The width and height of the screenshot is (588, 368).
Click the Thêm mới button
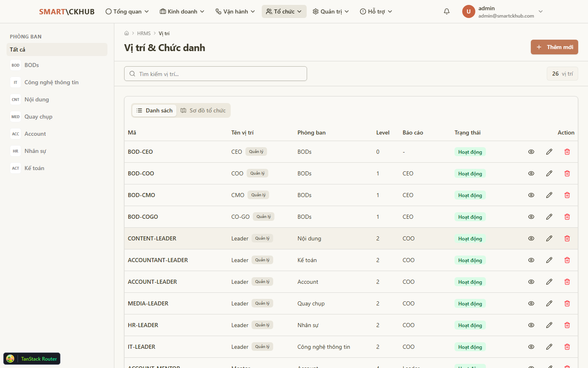tap(554, 47)
